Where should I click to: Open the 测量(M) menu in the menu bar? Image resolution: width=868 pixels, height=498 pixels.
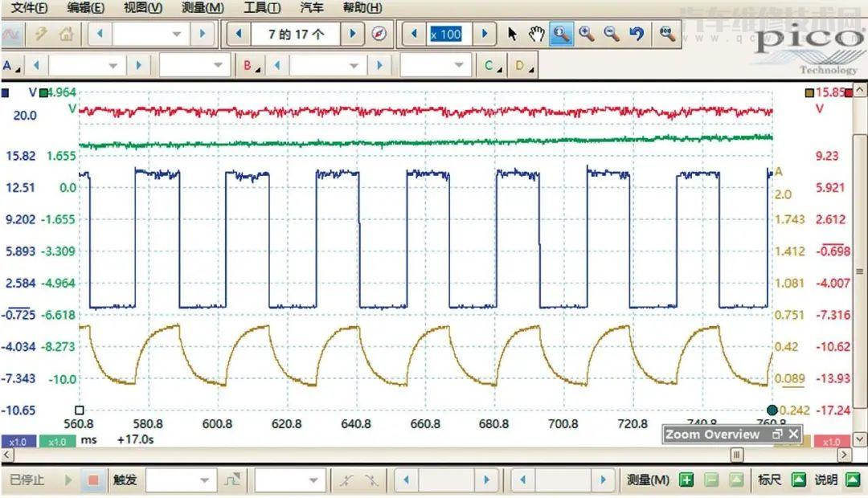coord(203,8)
